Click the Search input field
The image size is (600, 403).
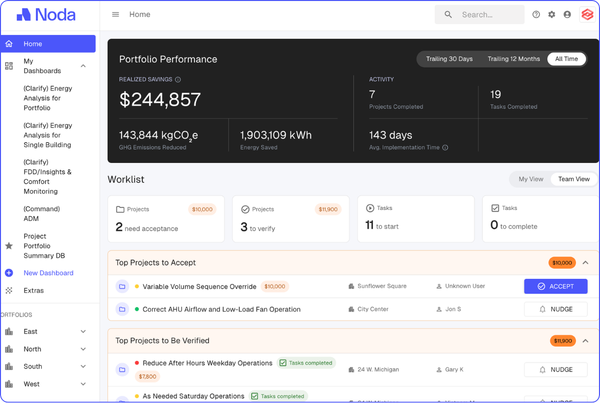pyautogui.click(x=479, y=15)
